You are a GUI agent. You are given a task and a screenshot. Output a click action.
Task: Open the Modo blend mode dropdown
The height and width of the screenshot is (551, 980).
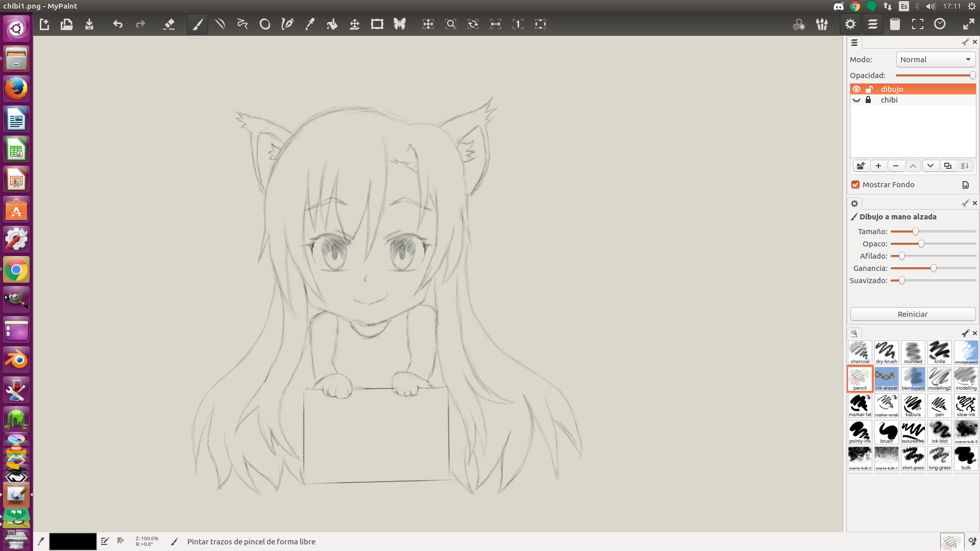click(935, 60)
